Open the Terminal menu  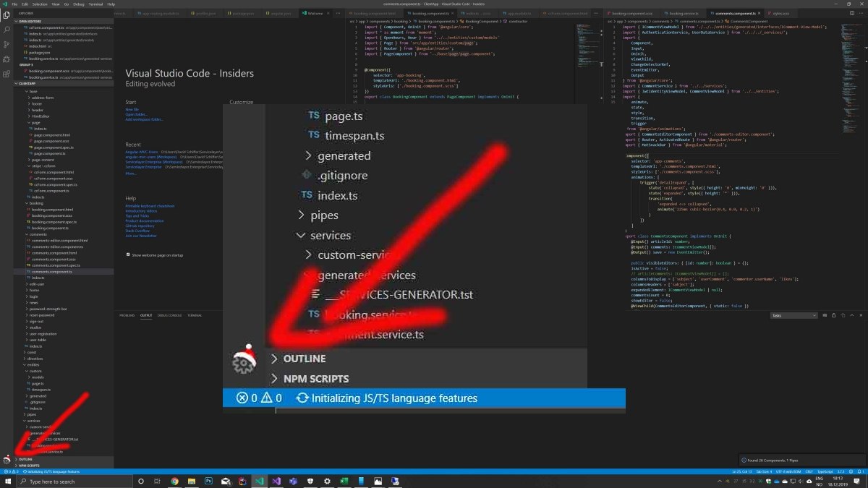coord(95,4)
